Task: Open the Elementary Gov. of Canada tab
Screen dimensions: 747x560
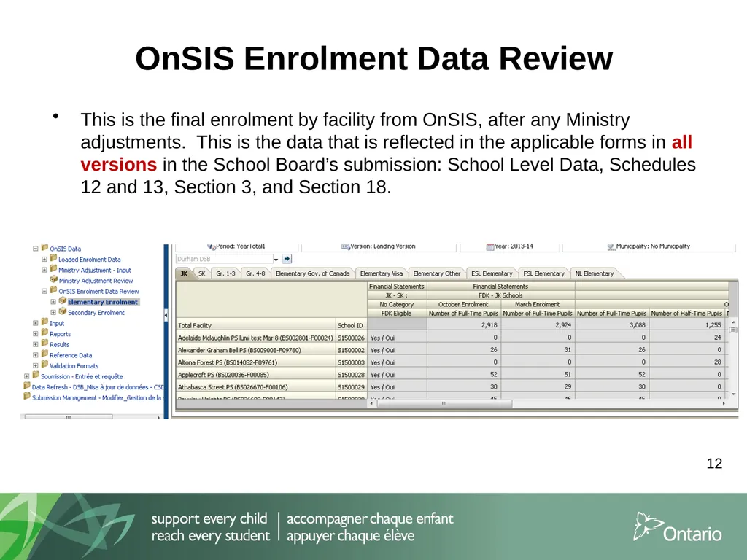Action: [x=312, y=273]
